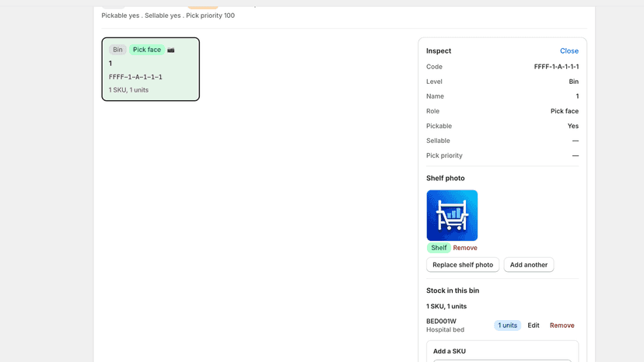The image size is (644, 362).
Task: Click the Shelf photo heading
Action: click(x=445, y=178)
